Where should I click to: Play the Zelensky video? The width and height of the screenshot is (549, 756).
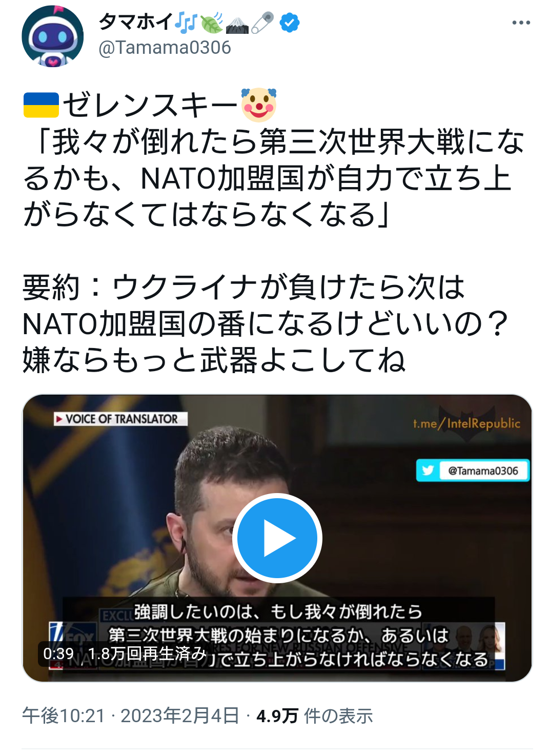click(x=277, y=538)
